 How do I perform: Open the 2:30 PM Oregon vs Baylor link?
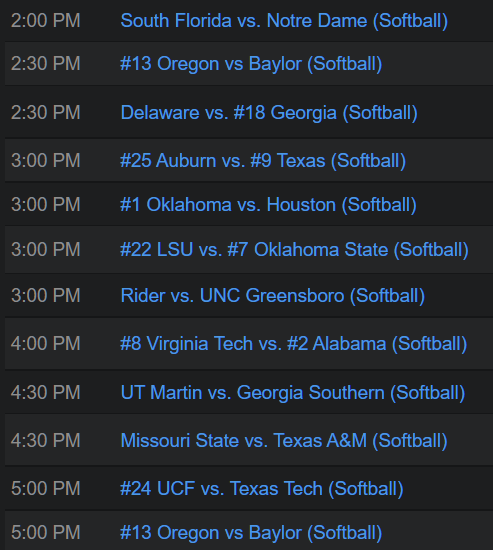[251, 64]
